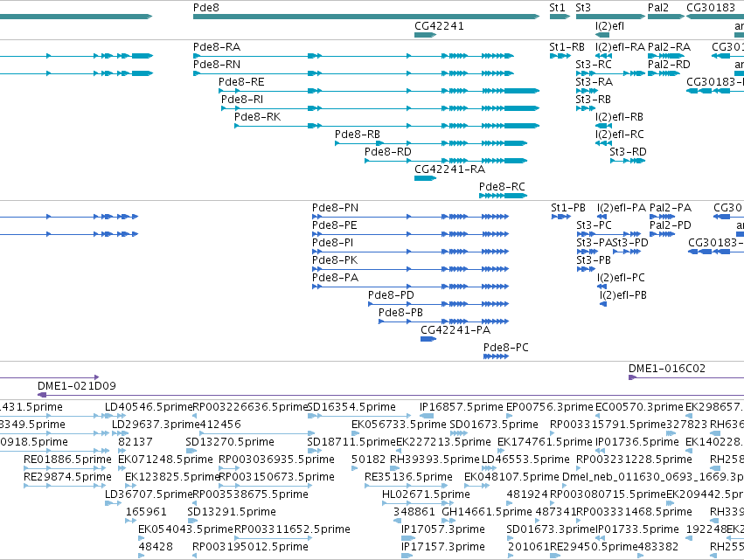Image resolution: width=744 pixels, height=560 pixels.
Task: Select the Pde8-PC protein label
Action: click(506, 348)
